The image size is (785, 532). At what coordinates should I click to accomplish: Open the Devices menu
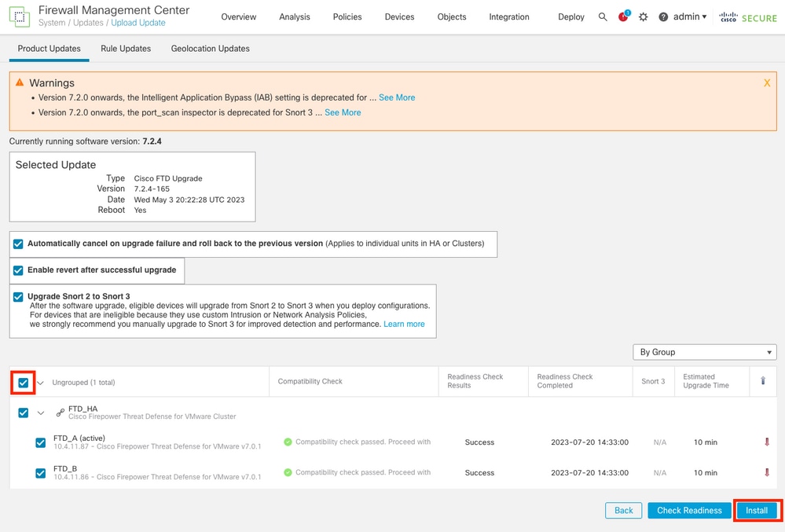399,17
